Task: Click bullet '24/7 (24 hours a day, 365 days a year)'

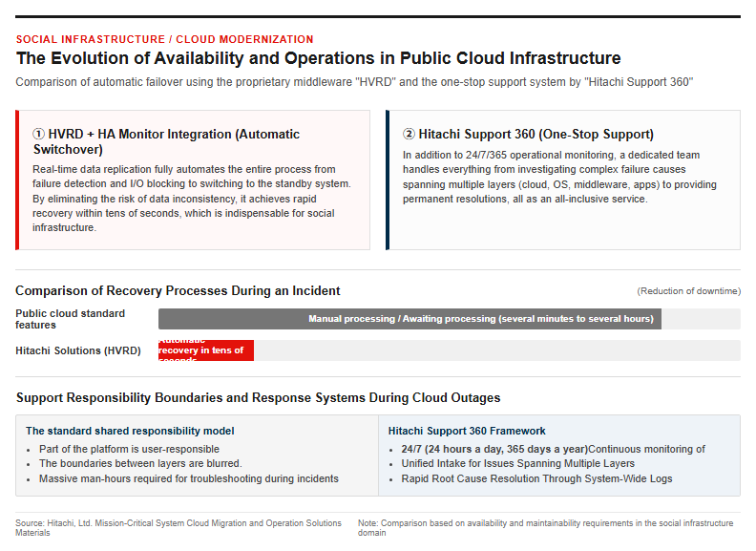Action: tap(553, 449)
